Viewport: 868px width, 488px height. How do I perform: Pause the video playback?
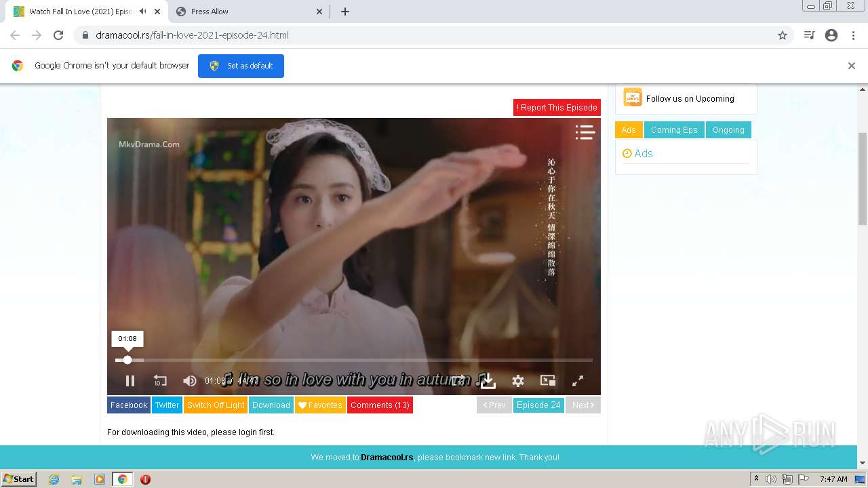(x=130, y=381)
